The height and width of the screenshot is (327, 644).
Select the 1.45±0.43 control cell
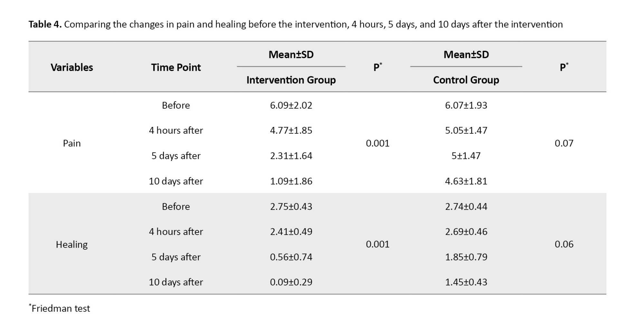point(466,282)
